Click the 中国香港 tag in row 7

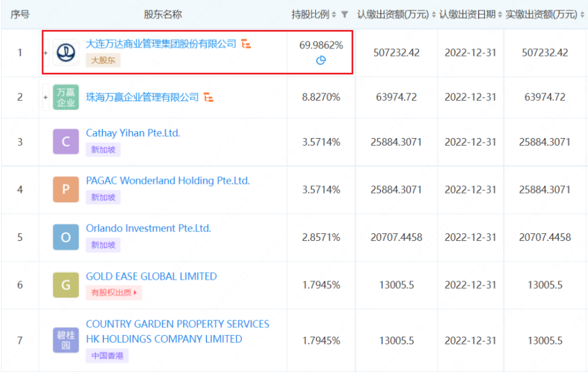point(107,356)
